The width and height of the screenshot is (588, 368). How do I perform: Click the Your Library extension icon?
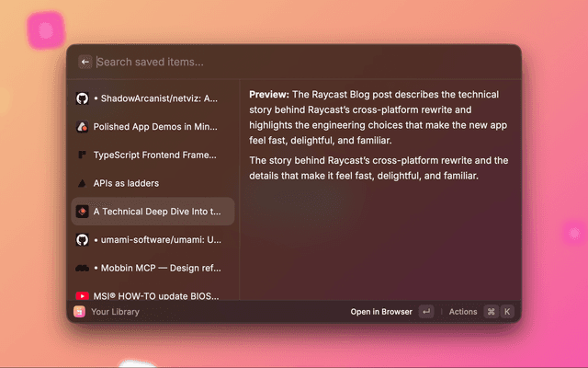pyautogui.click(x=79, y=312)
